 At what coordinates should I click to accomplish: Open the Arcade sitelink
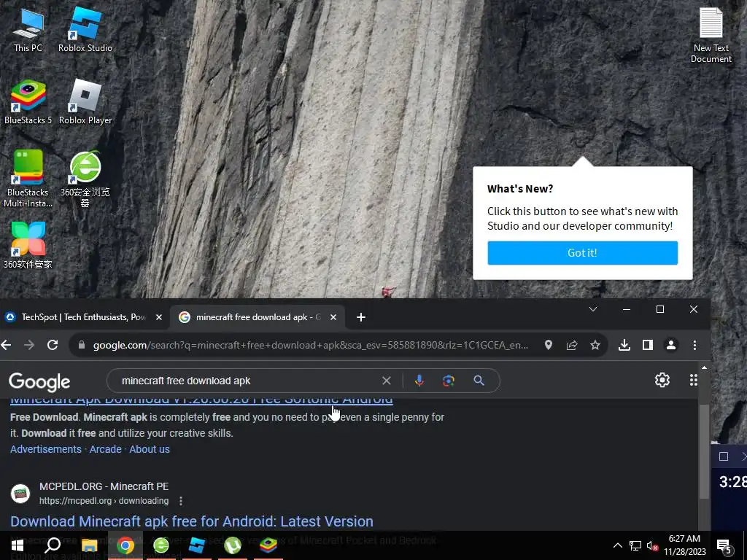click(105, 449)
